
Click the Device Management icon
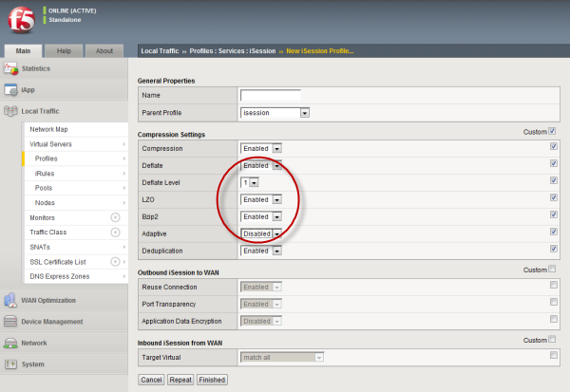coord(11,321)
